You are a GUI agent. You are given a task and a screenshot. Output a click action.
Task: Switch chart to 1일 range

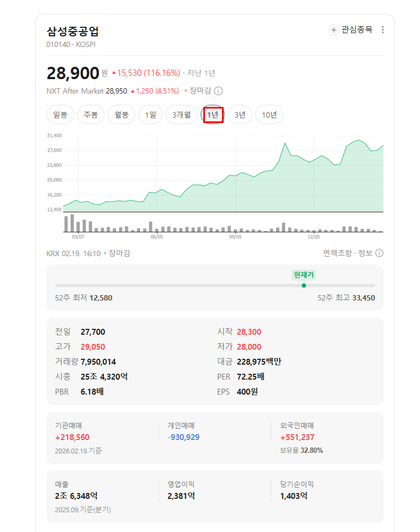pos(150,114)
